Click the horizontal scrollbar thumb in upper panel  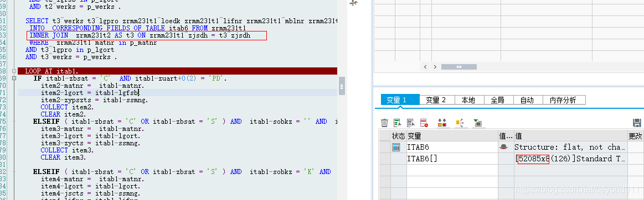tap(459, 66)
